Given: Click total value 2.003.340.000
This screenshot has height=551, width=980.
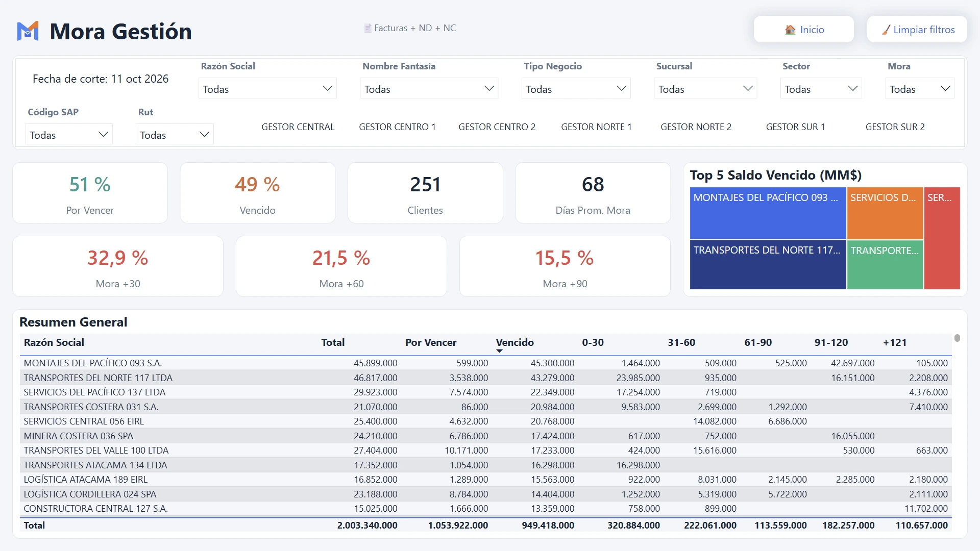Looking at the screenshot, I should pos(367,525).
